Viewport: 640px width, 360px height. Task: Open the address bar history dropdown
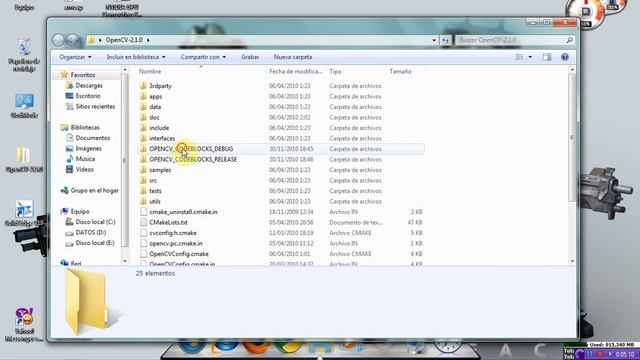[434, 40]
